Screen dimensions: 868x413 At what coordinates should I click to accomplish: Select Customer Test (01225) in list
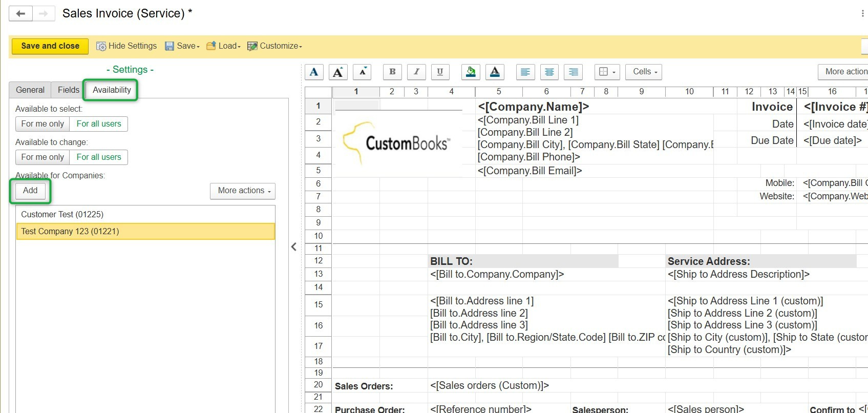tap(62, 215)
